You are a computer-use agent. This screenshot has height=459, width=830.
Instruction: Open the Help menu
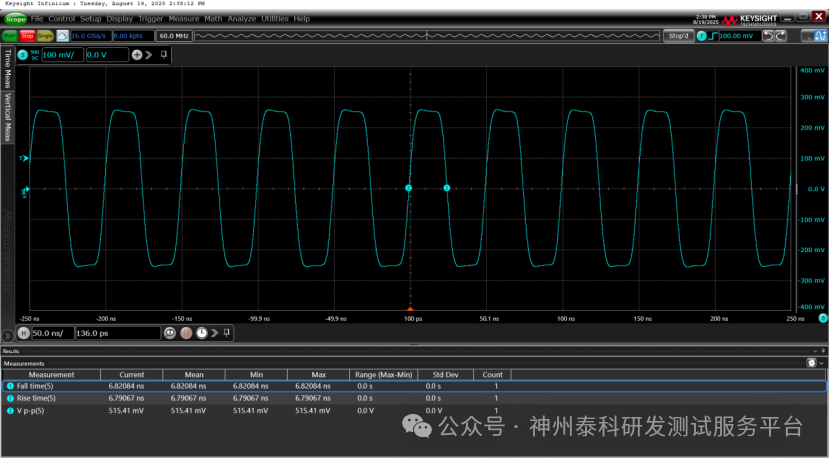(x=302, y=19)
